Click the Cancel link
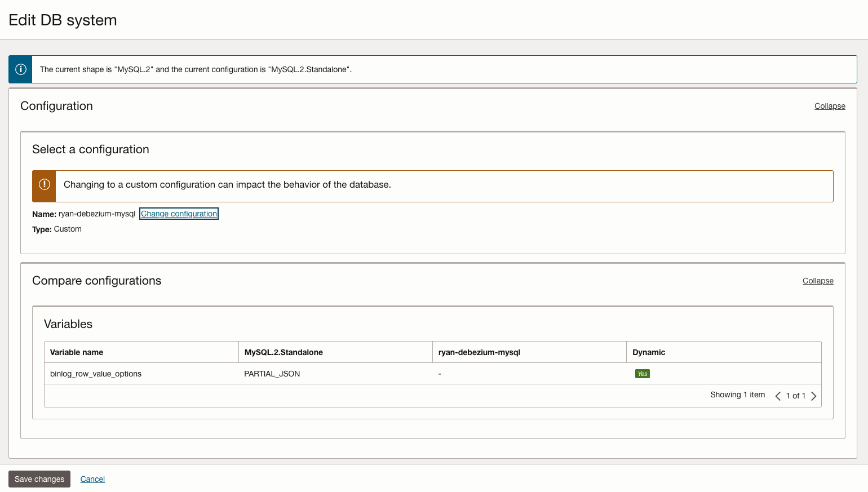 coord(92,478)
